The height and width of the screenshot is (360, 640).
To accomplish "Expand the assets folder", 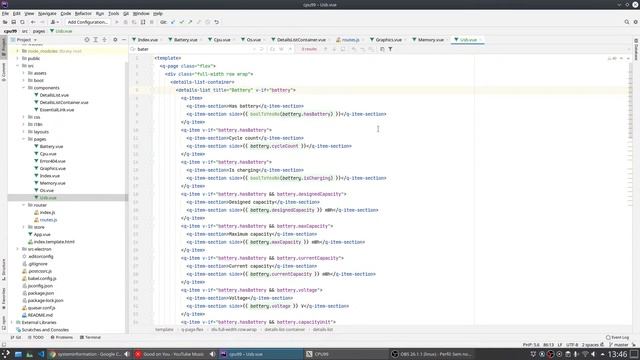I will 24,73.
